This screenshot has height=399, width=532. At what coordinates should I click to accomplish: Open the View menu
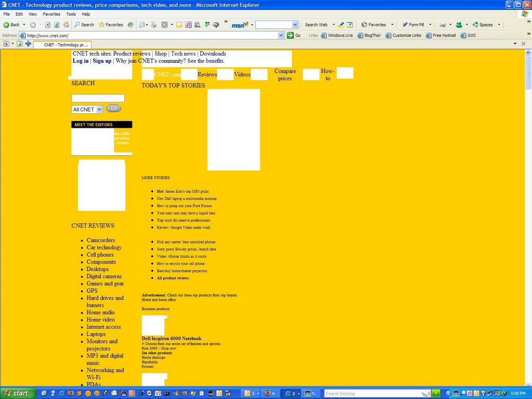click(x=33, y=14)
